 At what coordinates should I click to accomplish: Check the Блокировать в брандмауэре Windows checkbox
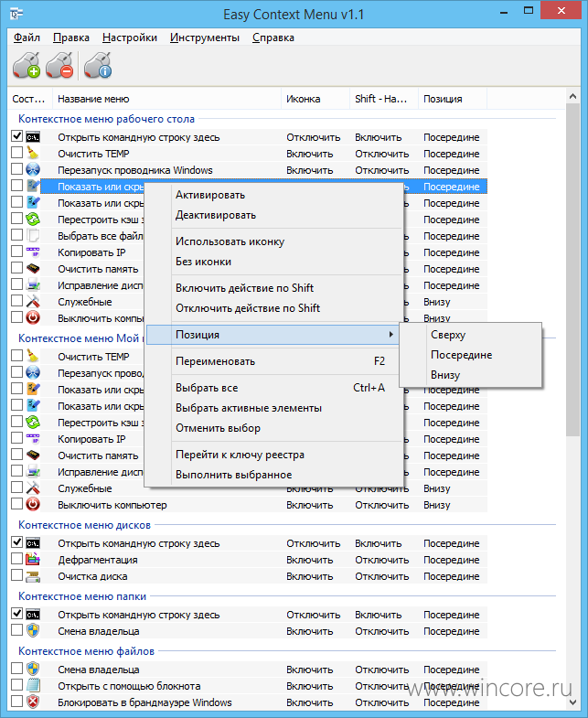tap(17, 701)
